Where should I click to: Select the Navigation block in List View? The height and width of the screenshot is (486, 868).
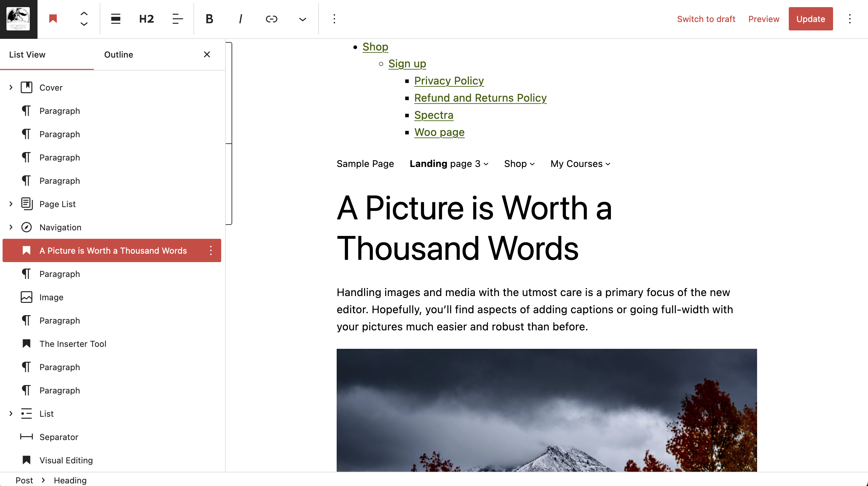[x=60, y=227]
